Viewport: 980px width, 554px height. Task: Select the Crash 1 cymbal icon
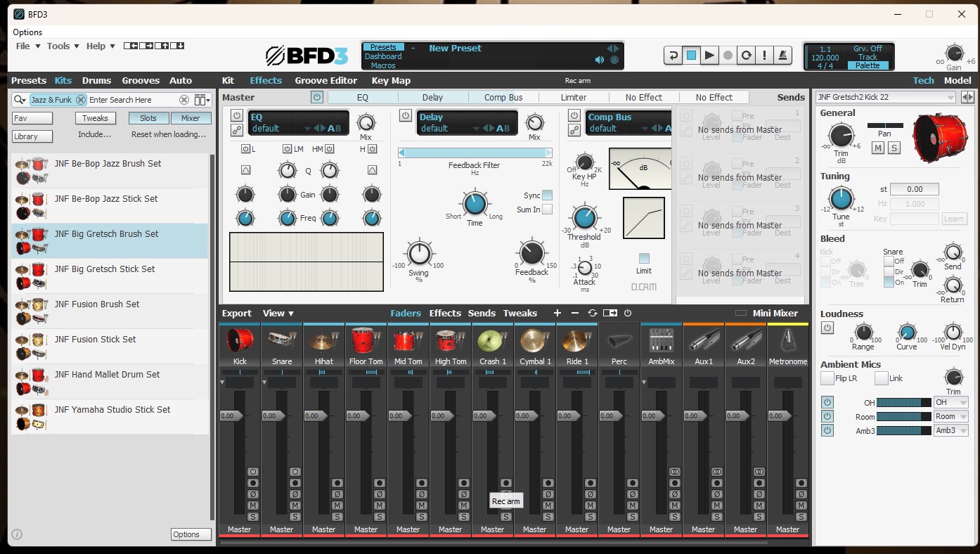(493, 342)
